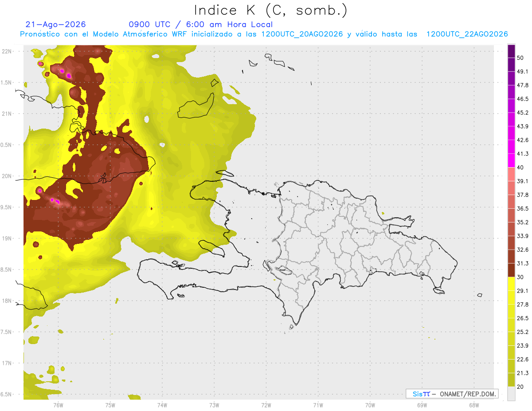Click the olive legend swatch between 20 and 21.3

click(512, 380)
